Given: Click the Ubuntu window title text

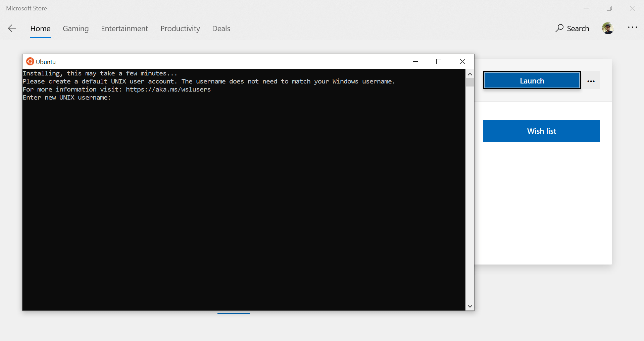Looking at the screenshot, I should (x=46, y=62).
